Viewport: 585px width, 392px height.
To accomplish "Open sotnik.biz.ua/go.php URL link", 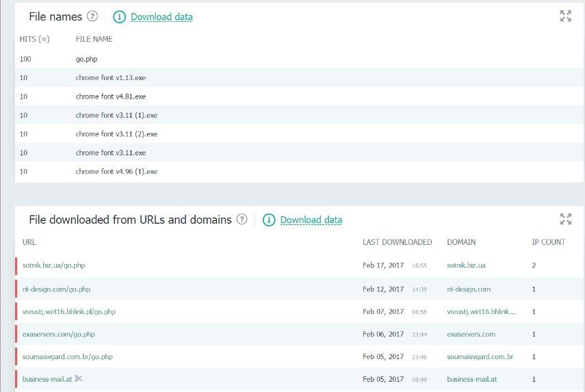I will click(54, 265).
